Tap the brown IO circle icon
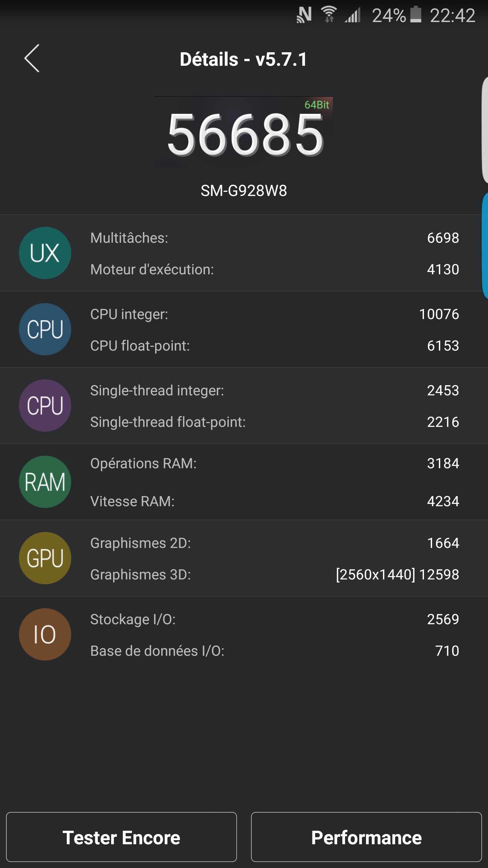The height and width of the screenshot is (868, 488). [45, 634]
